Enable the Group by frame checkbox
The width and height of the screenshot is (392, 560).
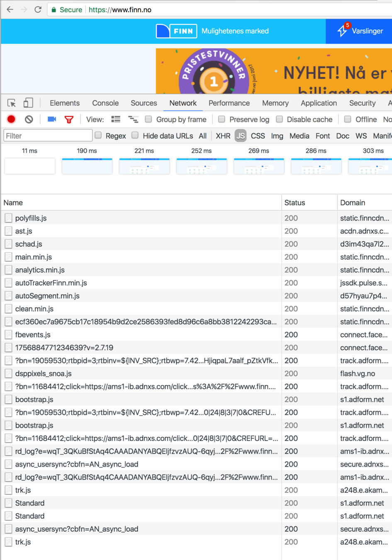(148, 119)
